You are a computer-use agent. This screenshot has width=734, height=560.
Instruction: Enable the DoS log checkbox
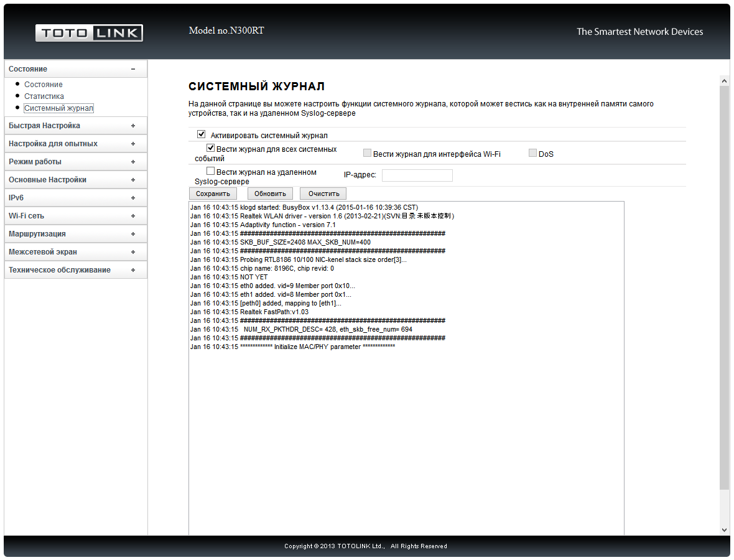point(532,152)
